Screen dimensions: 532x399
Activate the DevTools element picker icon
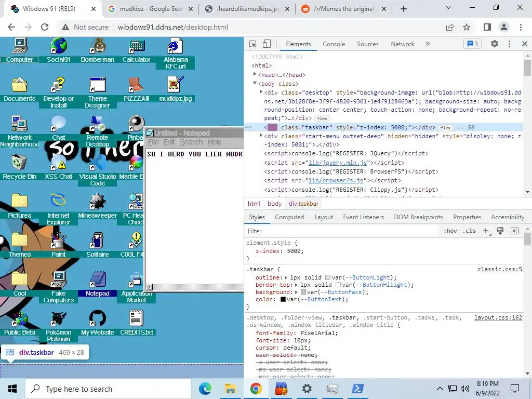click(253, 44)
